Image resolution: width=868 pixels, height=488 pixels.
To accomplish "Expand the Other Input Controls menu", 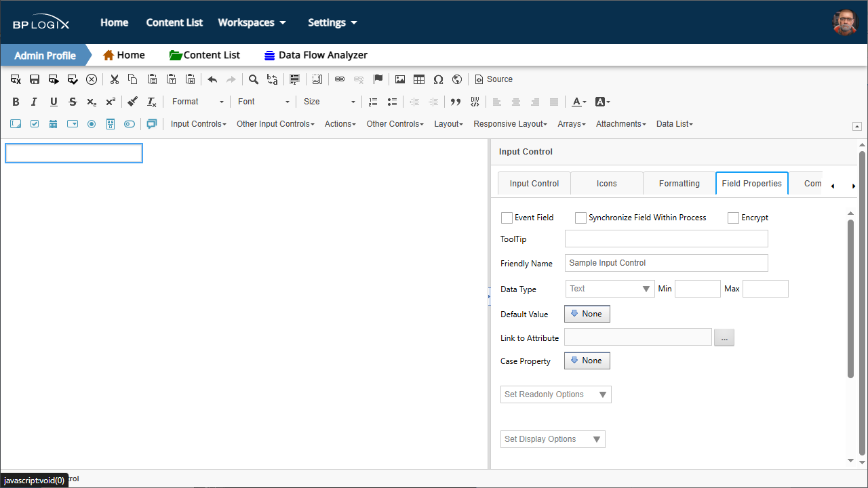I will coord(275,124).
